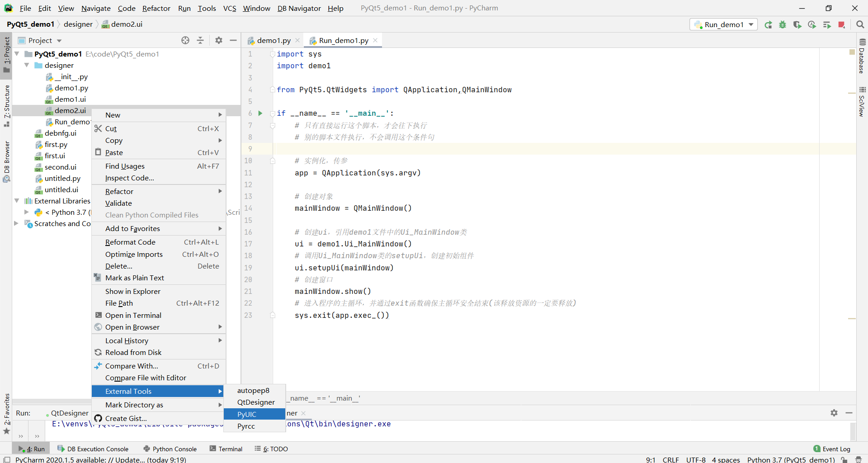868x463 pixels.
Task: Collapse the PyQt5_demo1 root folder
Action: click(17, 54)
